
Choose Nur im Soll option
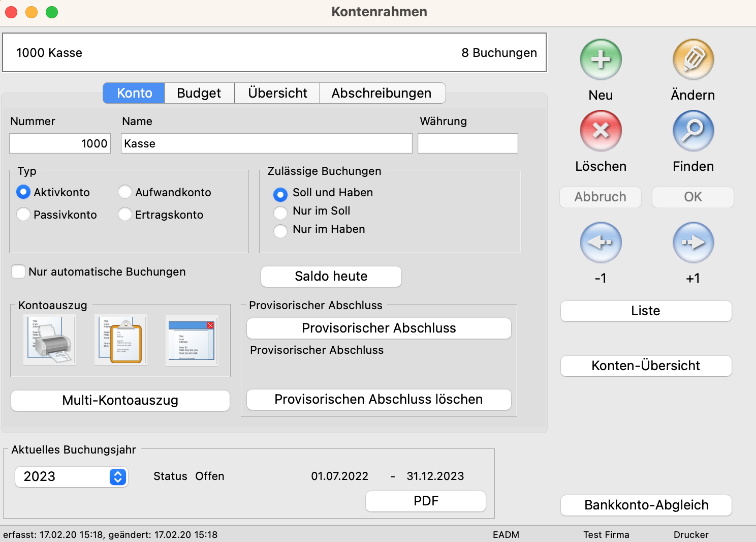[280, 212]
